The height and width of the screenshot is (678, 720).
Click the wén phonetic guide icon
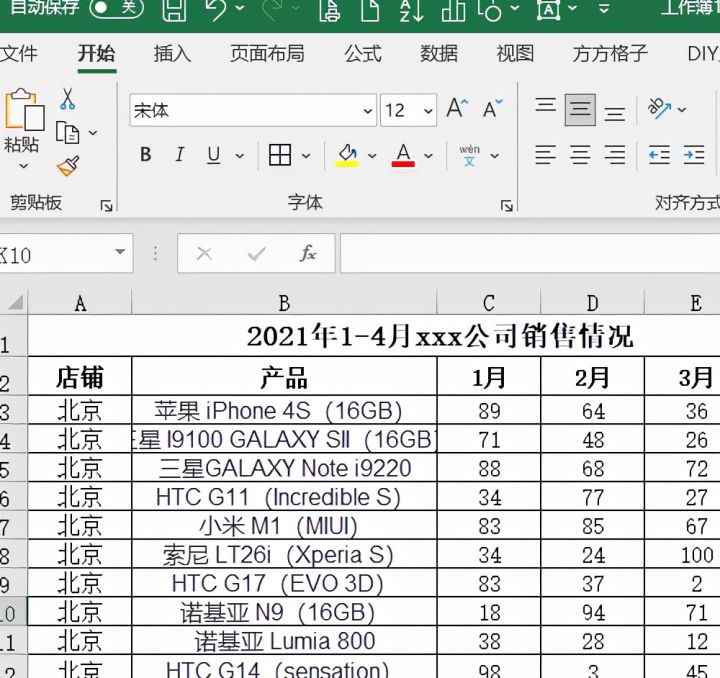coord(469,155)
